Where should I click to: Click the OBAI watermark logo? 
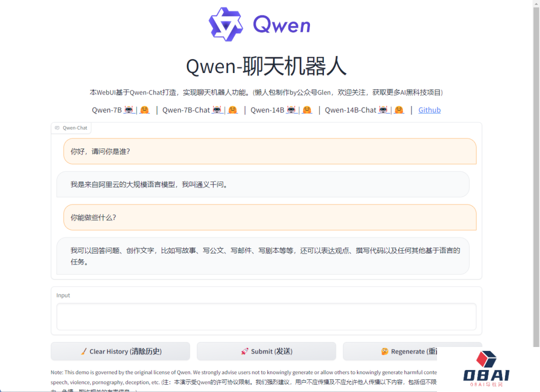tap(486, 369)
